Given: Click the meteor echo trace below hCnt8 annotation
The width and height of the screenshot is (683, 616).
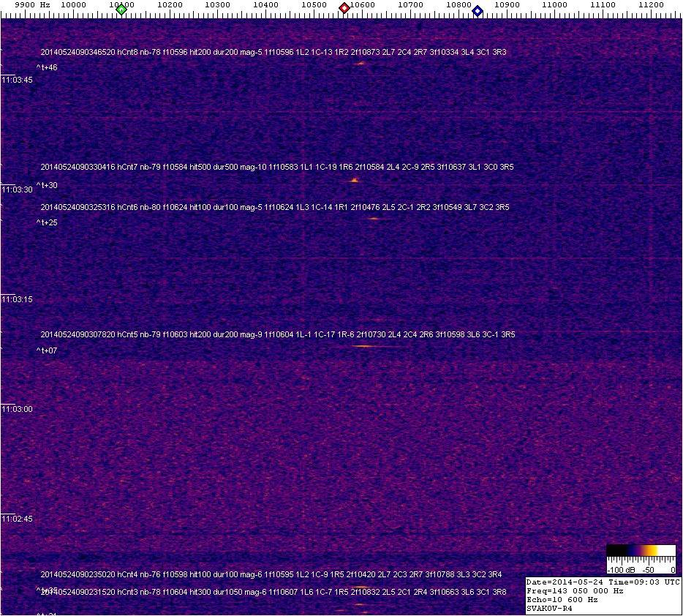Looking at the screenshot, I should 361,64.
